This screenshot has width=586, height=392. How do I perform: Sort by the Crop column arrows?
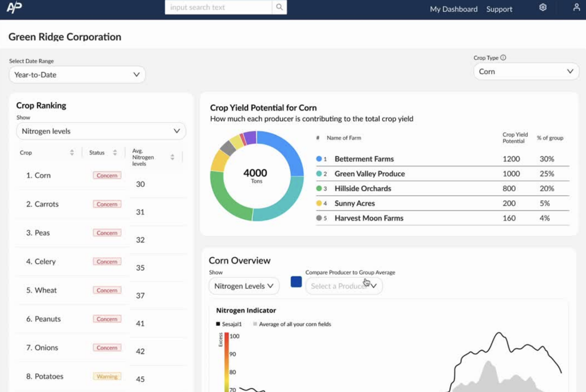coord(72,152)
